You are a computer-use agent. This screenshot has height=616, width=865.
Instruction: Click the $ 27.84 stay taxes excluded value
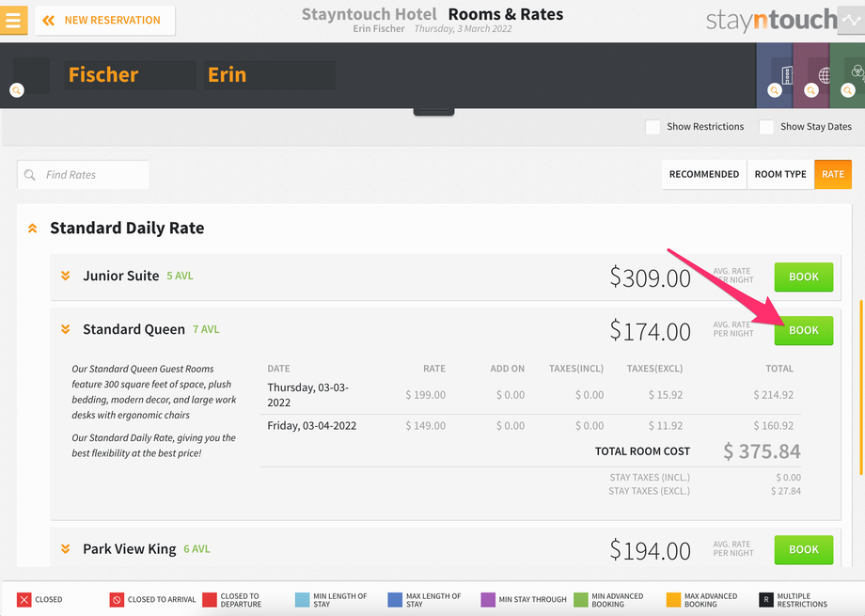(786, 491)
